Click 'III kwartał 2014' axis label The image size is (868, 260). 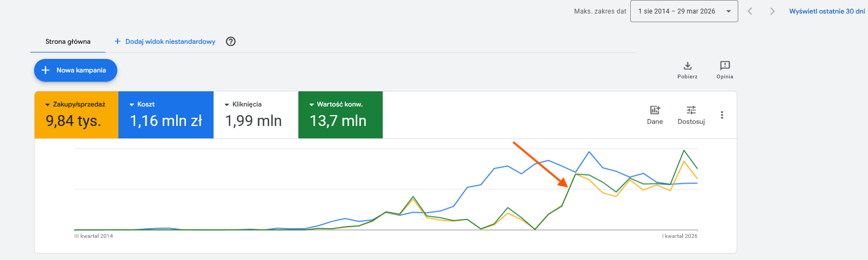click(94, 236)
